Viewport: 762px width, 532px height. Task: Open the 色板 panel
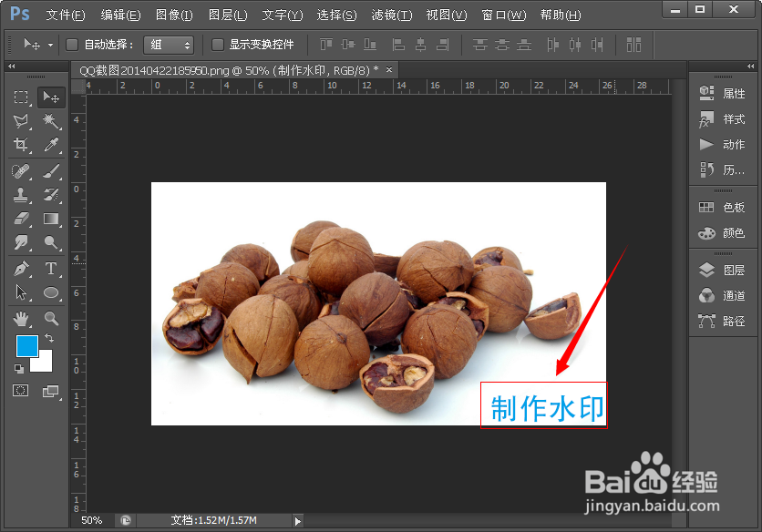tap(723, 207)
